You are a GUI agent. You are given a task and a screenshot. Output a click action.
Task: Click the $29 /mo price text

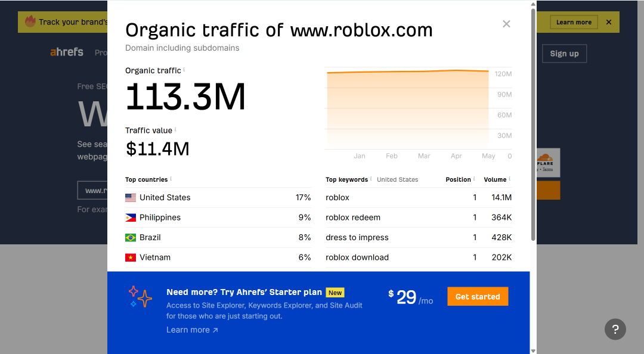(410, 297)
